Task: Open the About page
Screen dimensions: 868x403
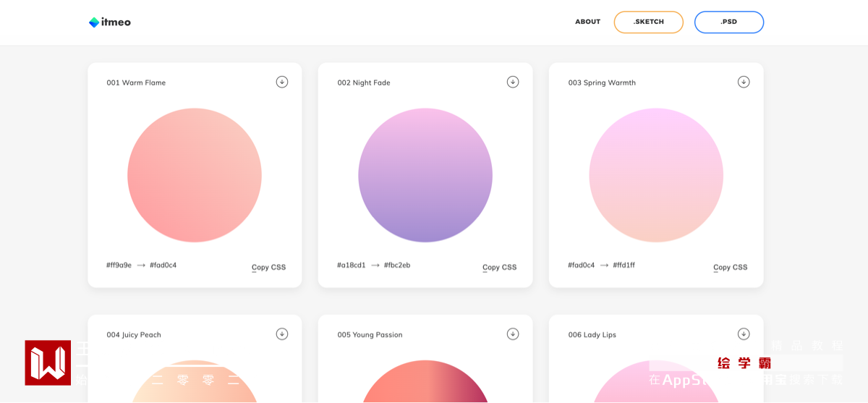Action: (587, 22)
